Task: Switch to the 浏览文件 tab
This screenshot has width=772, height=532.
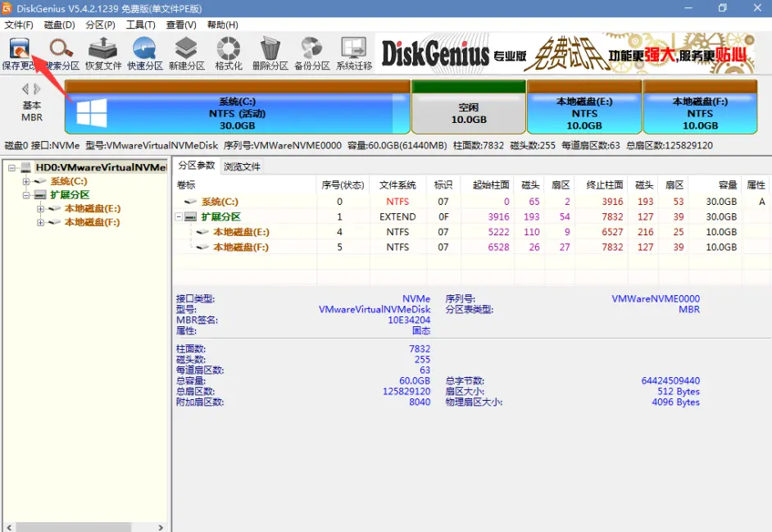Action: click(242, 166)
